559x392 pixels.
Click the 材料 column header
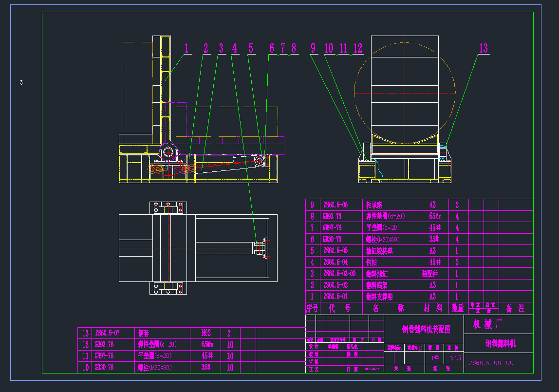pyautogui.click(x=432, y=308)
